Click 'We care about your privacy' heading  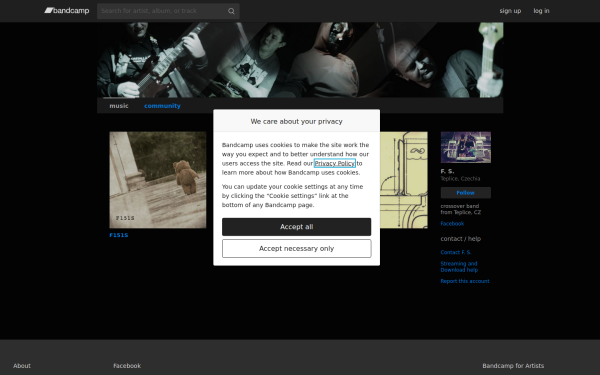[297, 121]
